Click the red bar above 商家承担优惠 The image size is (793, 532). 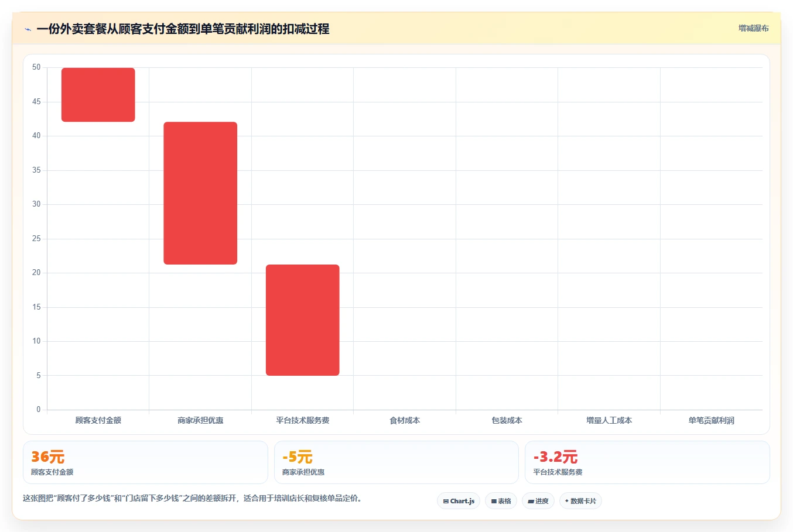tap(200, 193)
